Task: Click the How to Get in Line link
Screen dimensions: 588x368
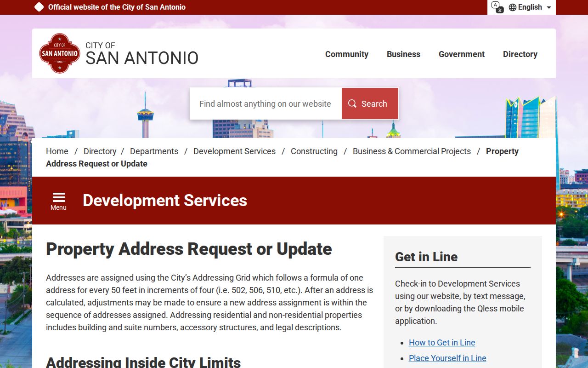Action: tap(442, 343)
